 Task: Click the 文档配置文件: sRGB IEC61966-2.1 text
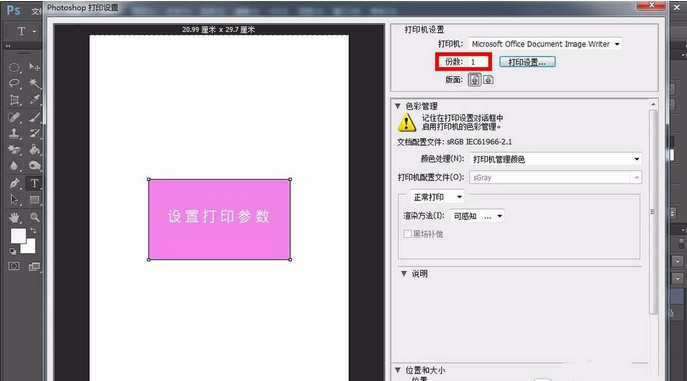pos(454,142)
